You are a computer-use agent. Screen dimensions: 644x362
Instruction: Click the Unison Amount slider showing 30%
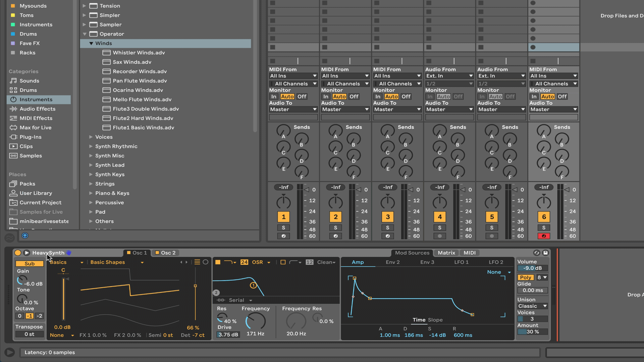click(x=532, y=332)
